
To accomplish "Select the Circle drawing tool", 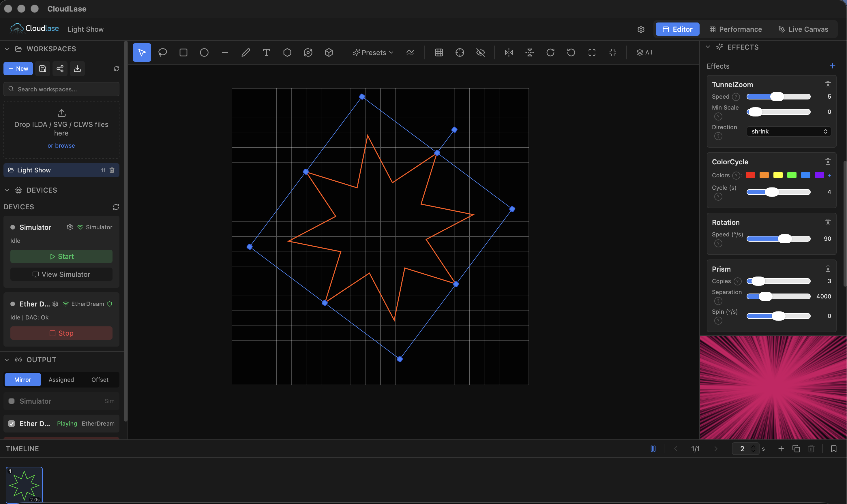I will click(x=204, y=52).
